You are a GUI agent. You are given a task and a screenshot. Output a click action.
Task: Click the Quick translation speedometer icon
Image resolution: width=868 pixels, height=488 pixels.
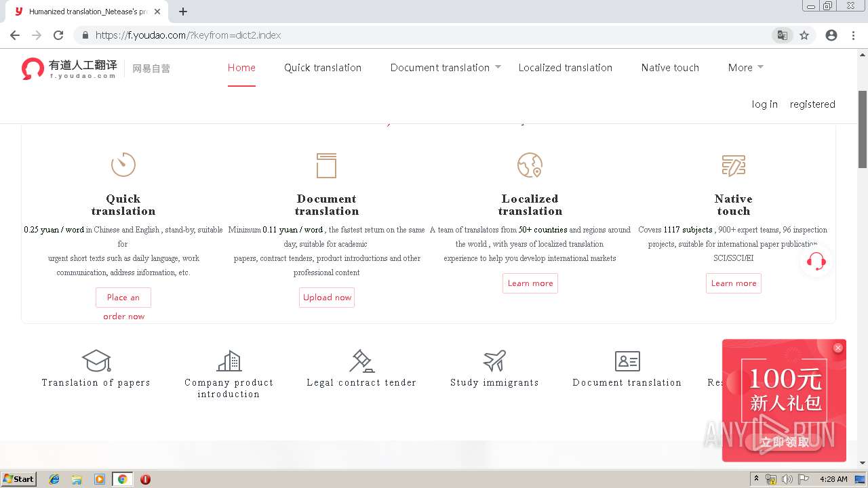[123, 165]
